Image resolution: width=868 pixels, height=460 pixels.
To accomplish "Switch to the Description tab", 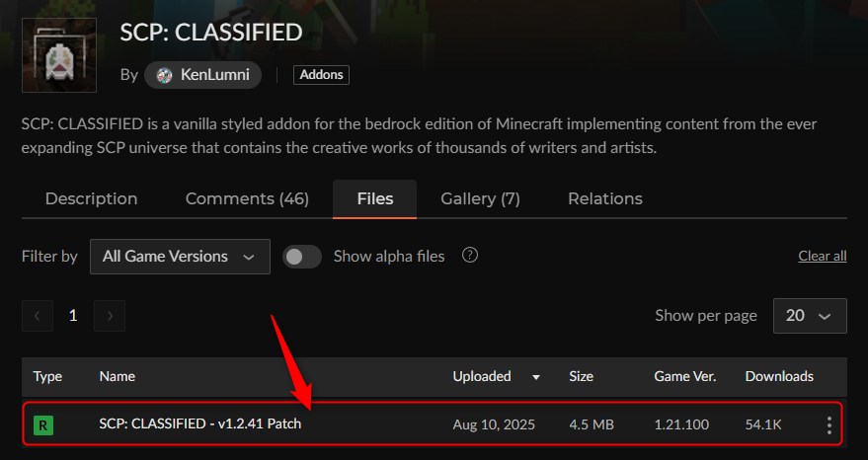I will [91, 198].
